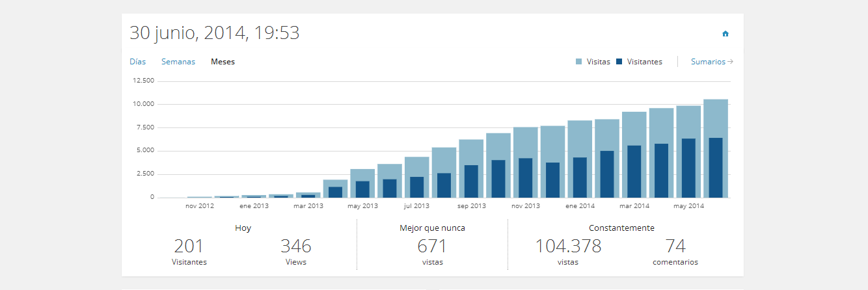Switch to the Semanas view
This screenshot has width=868, height=290.
178,62
